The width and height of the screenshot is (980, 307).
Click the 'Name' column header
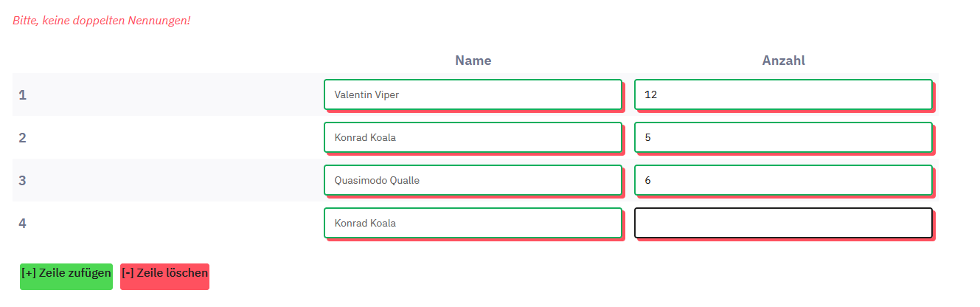click(473, 61)
